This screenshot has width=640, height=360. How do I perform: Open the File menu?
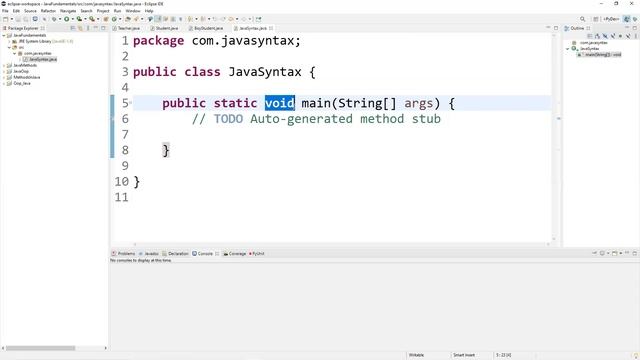(5, 11)
